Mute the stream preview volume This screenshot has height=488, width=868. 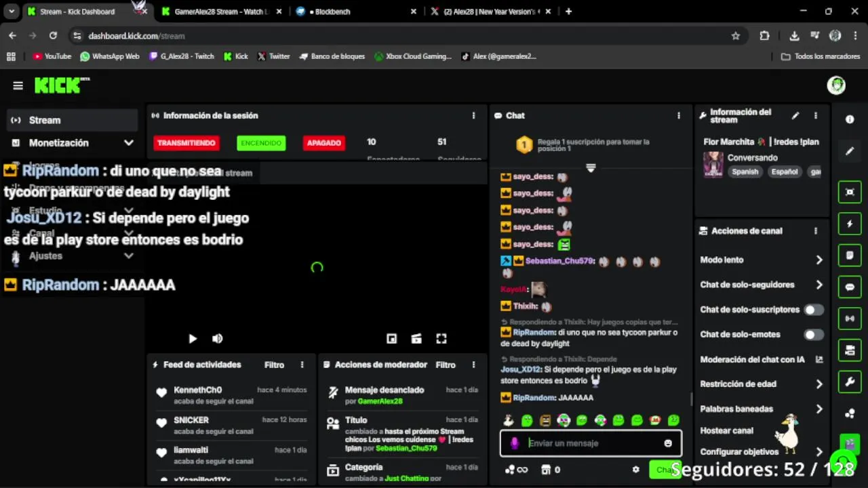217,339
